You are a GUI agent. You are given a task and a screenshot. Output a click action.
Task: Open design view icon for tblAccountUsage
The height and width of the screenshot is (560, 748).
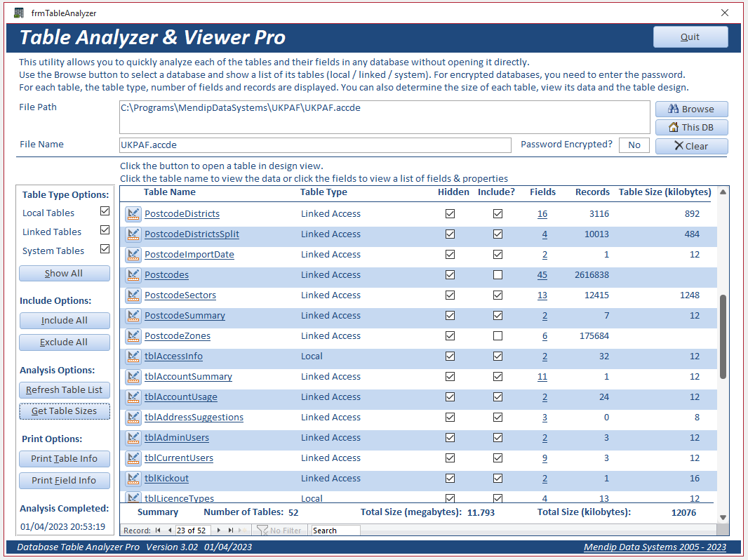tap(133, 397)
